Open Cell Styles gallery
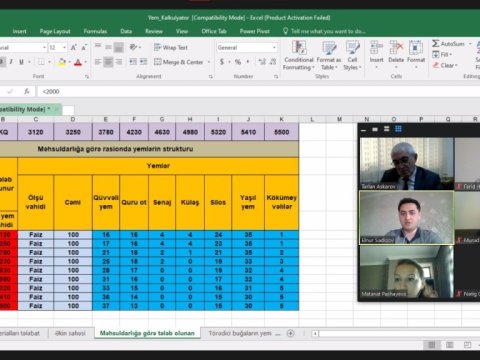The height and width of the screenshot is (360, 480). [x=352, y=55]
